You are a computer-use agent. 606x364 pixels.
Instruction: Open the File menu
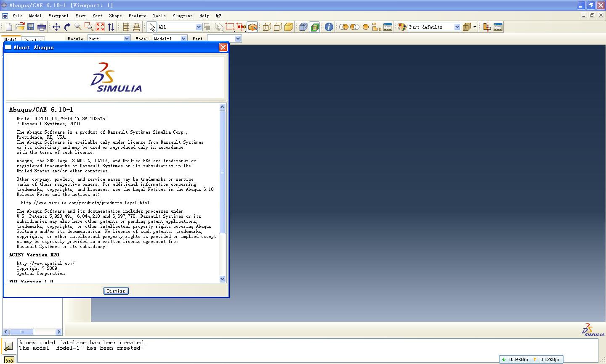17,16
